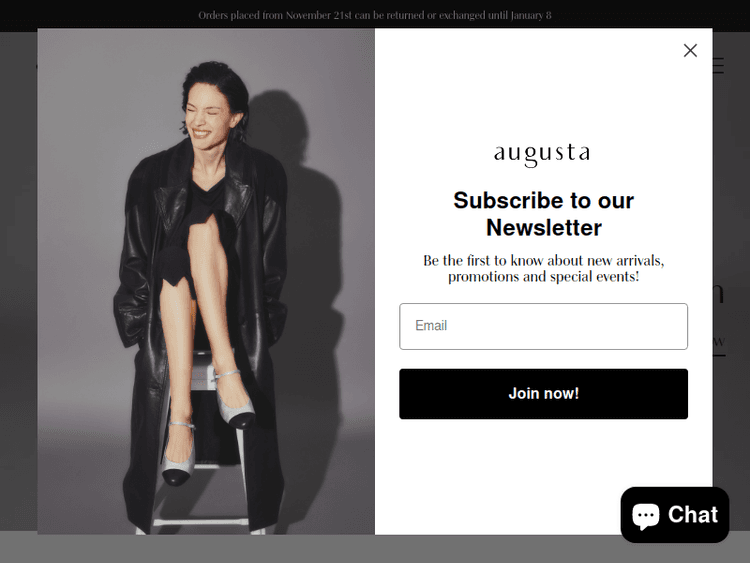Click the Chat text label

pyautogui.click(x=693, y=515)
